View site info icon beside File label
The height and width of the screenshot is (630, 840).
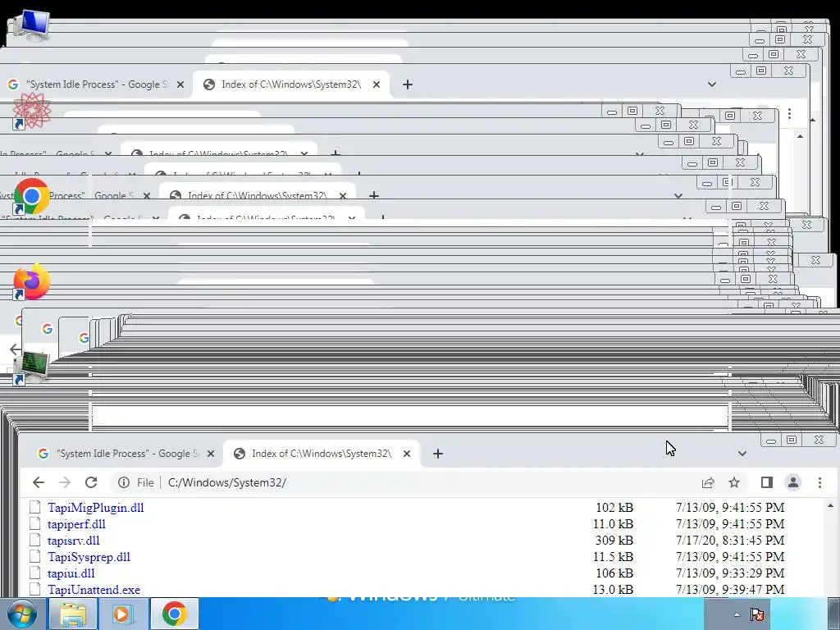[124, 482]
